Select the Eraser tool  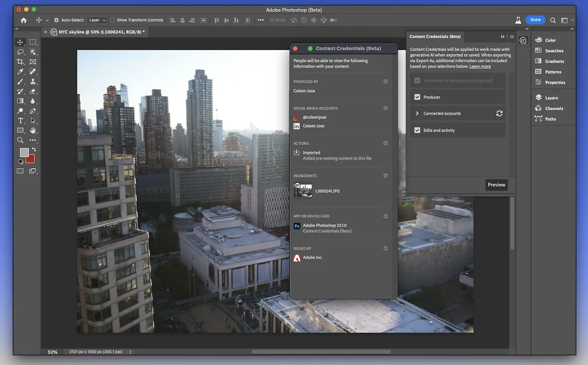[33, 91]
